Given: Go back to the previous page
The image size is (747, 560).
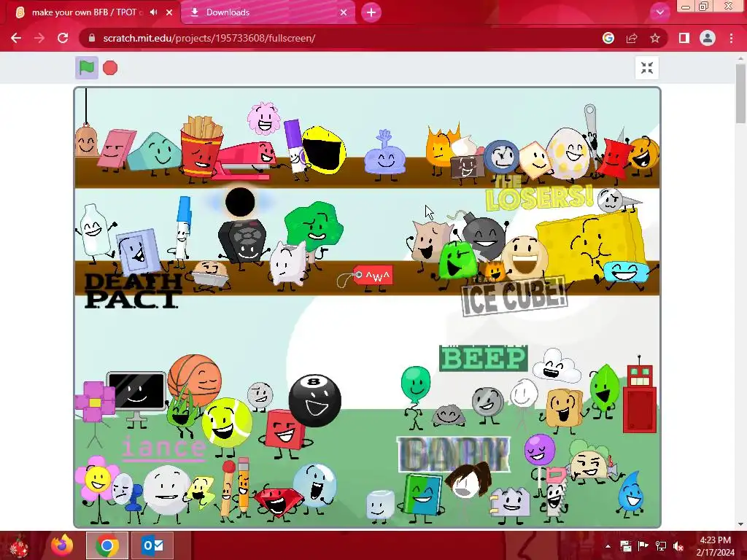Looking at the screenshot, I should [16, 38].
